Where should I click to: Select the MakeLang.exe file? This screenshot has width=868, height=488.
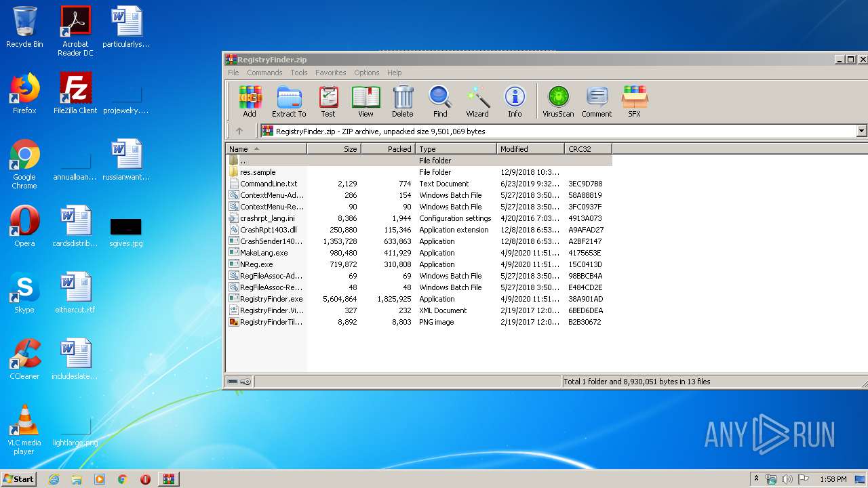point(419,253)
